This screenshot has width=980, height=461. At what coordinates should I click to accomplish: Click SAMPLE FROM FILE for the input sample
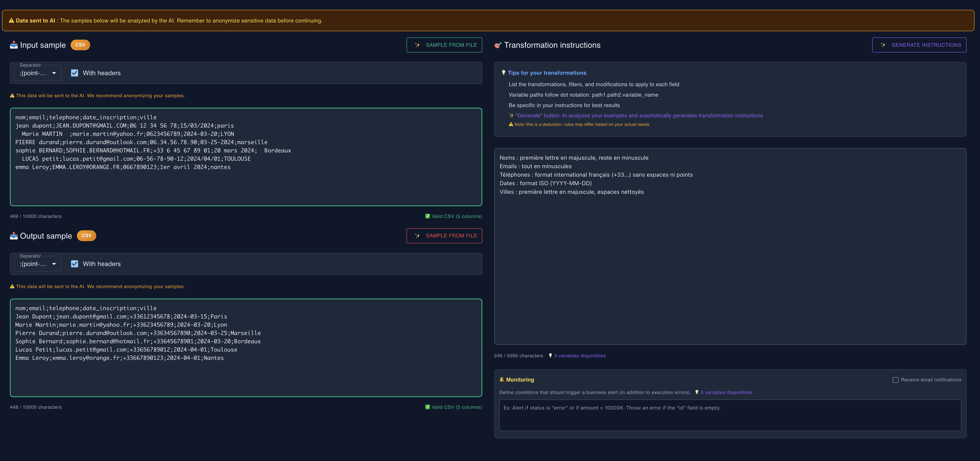[444, 45]
